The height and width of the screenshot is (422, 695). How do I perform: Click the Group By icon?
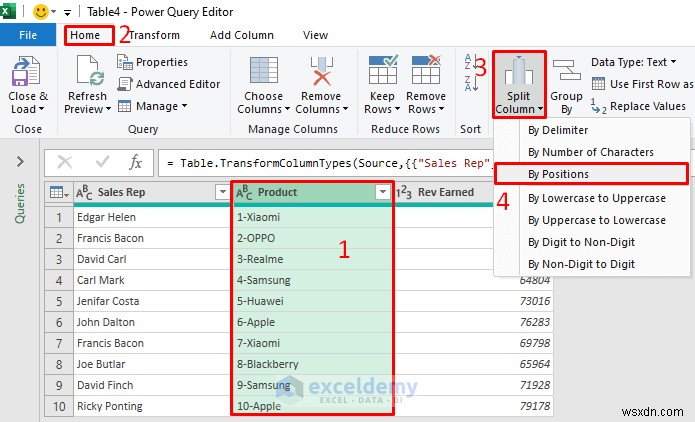tap(566, 70)
